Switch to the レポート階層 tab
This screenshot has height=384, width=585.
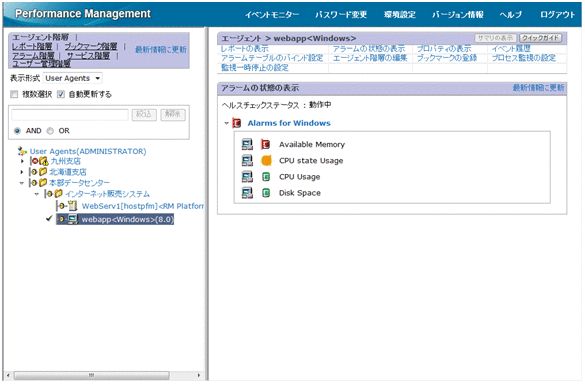click(32, 46)
